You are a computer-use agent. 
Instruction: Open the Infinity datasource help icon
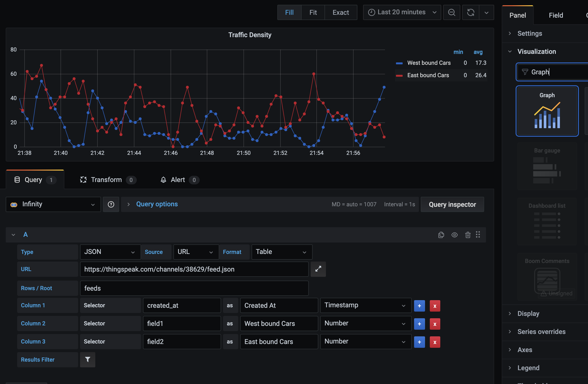click(111, 204)
